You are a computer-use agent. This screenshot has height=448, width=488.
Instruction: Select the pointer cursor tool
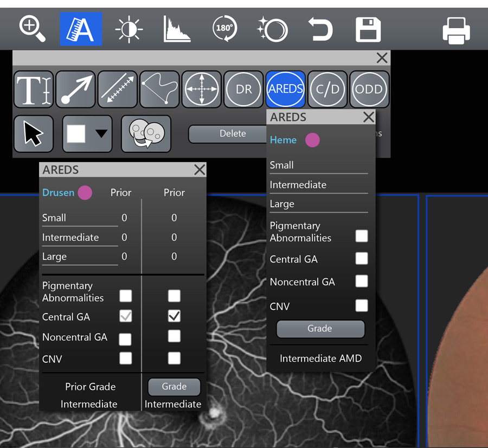click(34, 134)
